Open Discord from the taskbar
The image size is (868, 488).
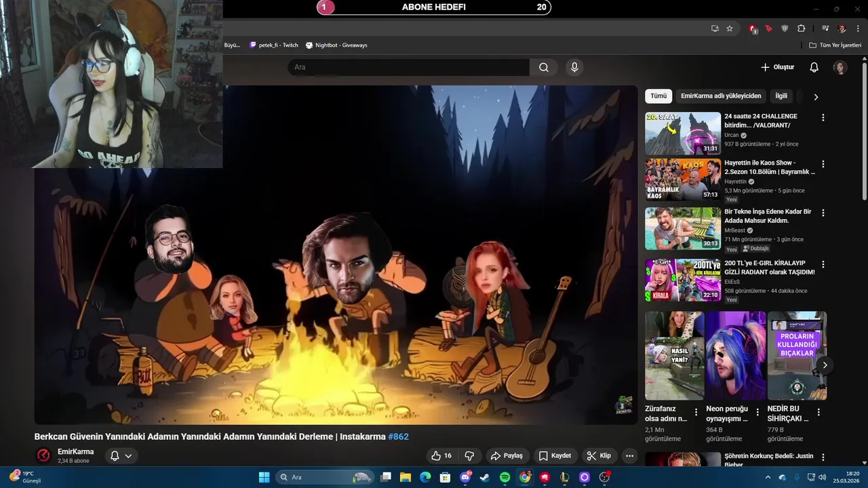[465, 477]
